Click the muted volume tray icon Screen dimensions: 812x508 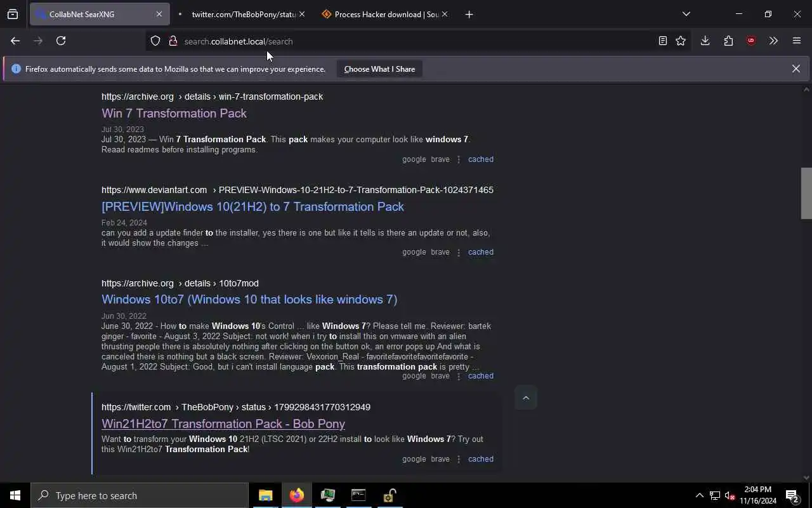(x=730, y=495)
